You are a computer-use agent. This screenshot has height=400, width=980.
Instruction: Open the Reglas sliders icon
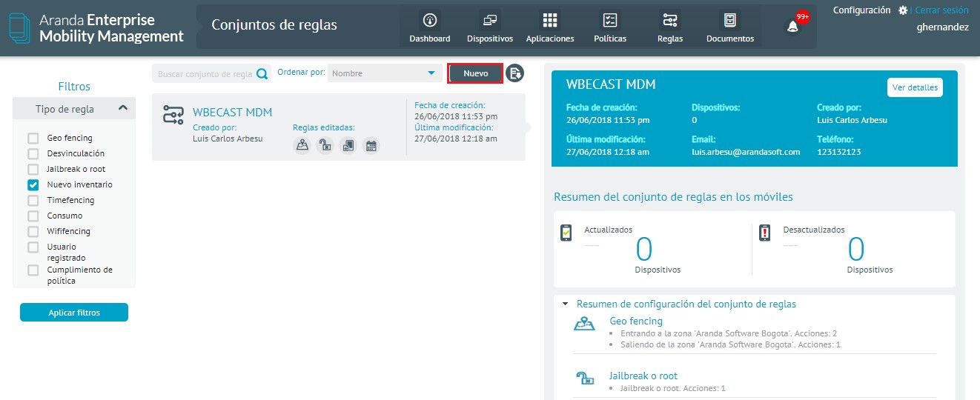[x=670, y=20]
